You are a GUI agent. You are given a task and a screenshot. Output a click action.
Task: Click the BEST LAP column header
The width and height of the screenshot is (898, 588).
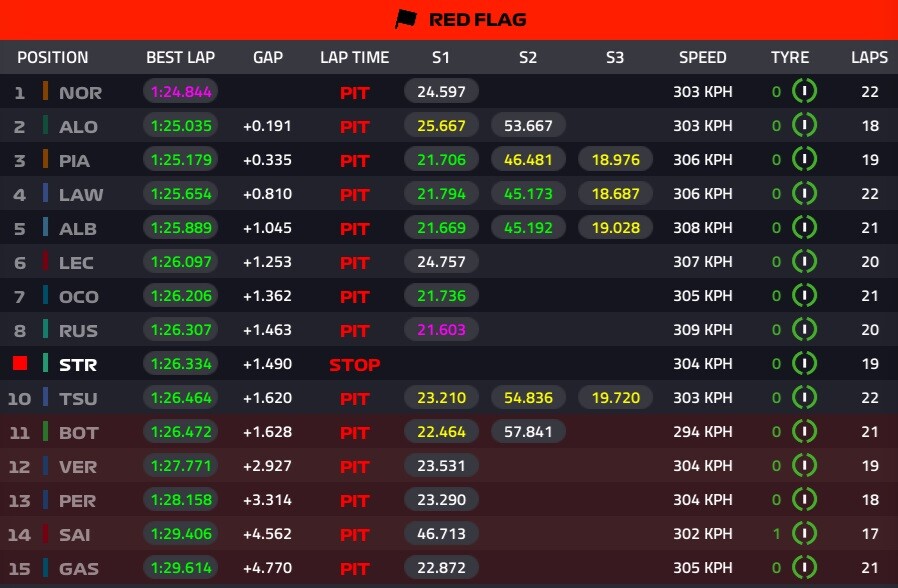pyautogui.click(x=180, y=57)
